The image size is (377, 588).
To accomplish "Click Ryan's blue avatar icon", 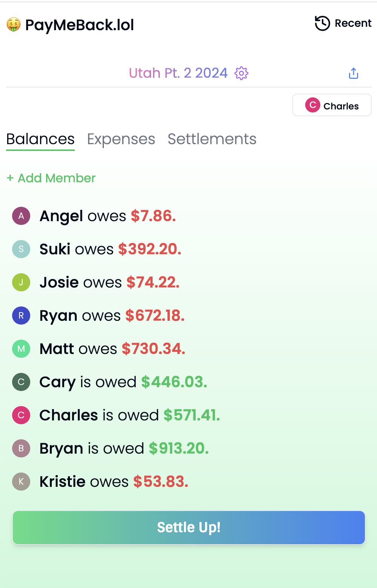I will pos(21,316).
